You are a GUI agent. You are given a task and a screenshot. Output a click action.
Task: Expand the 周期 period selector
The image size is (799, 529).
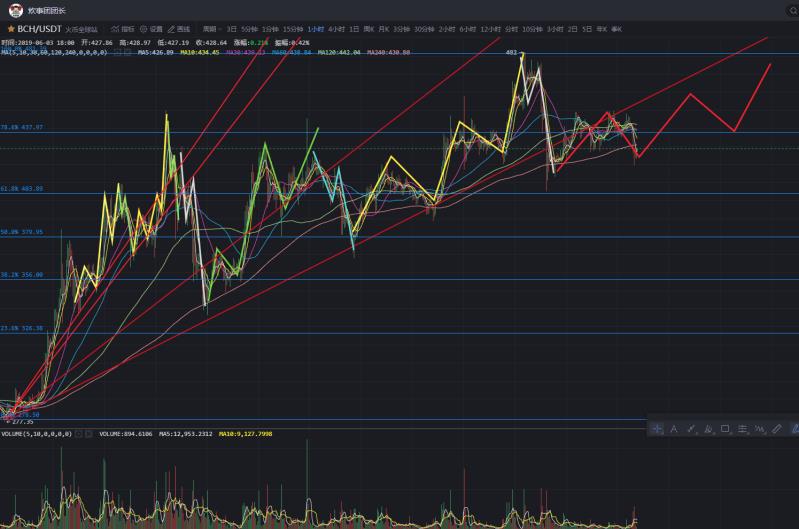pos(210,29)
